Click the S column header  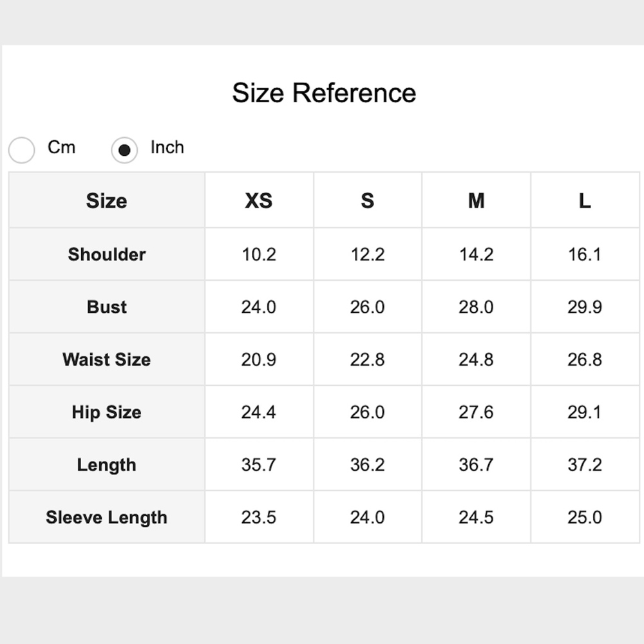368,201
